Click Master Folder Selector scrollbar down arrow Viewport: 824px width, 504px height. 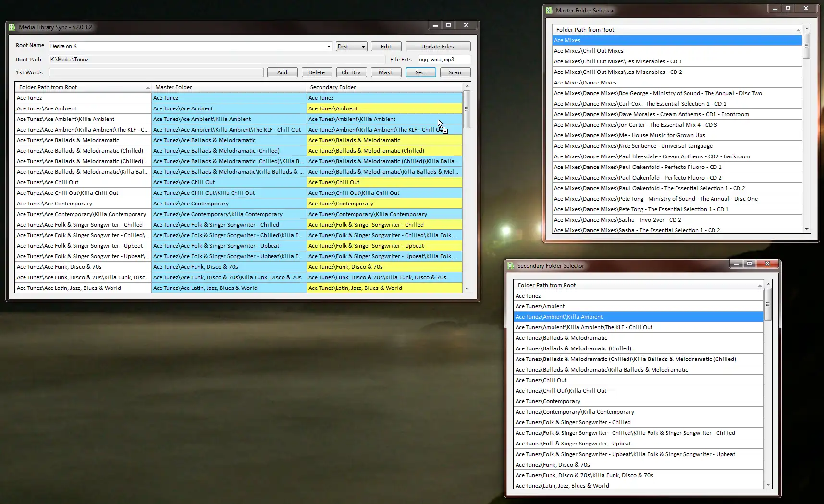(807, 229)
